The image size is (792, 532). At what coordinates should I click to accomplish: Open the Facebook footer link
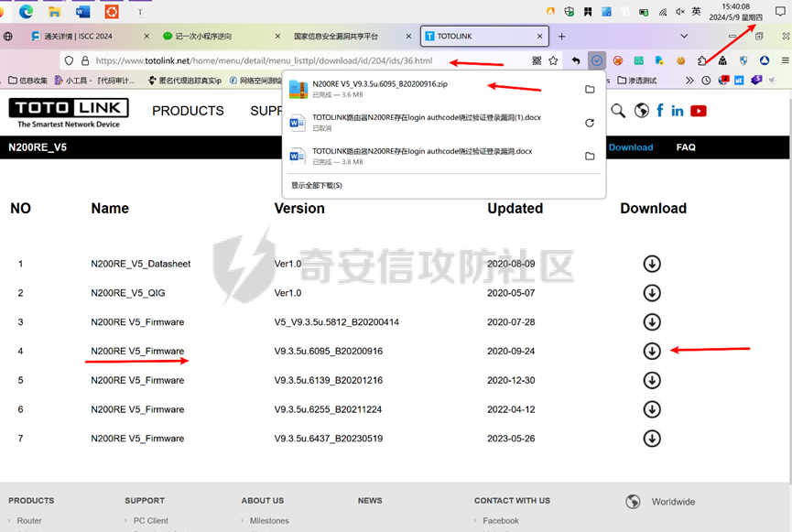point(501,520)
